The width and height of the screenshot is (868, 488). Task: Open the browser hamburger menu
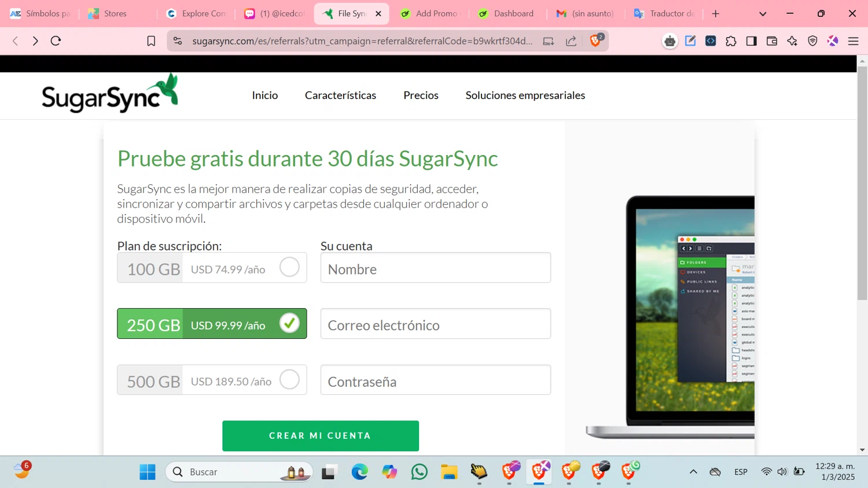click(853, 41)
